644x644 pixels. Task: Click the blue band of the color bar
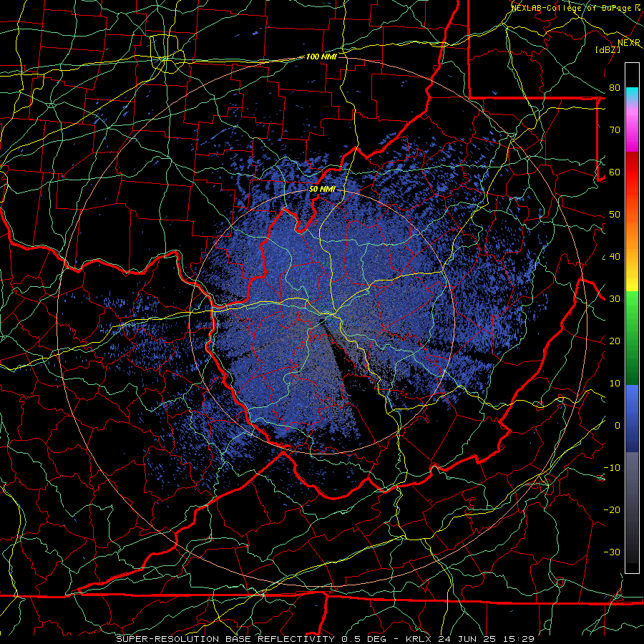632,419
